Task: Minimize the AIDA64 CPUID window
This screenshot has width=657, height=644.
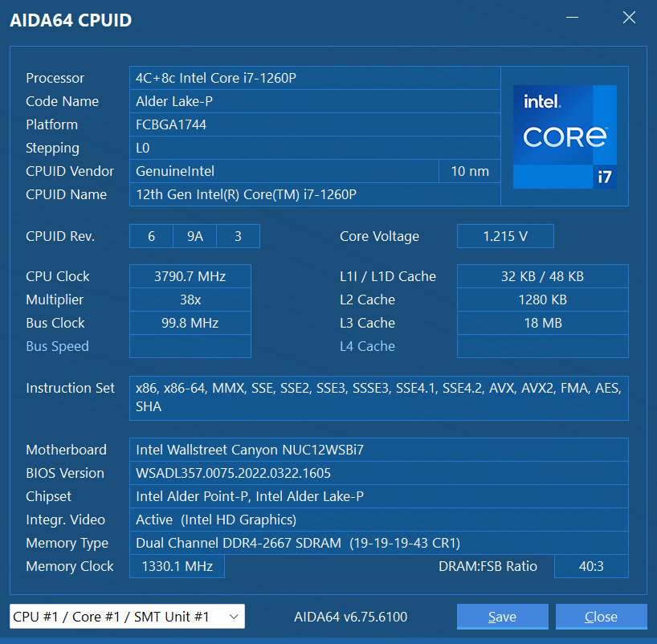Action: (x=572, y=18)
